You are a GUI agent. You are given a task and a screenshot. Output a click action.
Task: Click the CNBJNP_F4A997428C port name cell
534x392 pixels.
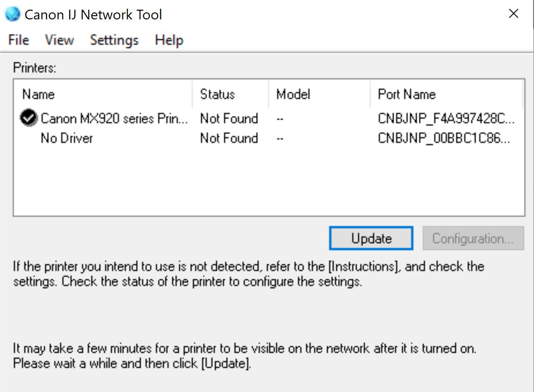tap(446, 119)
